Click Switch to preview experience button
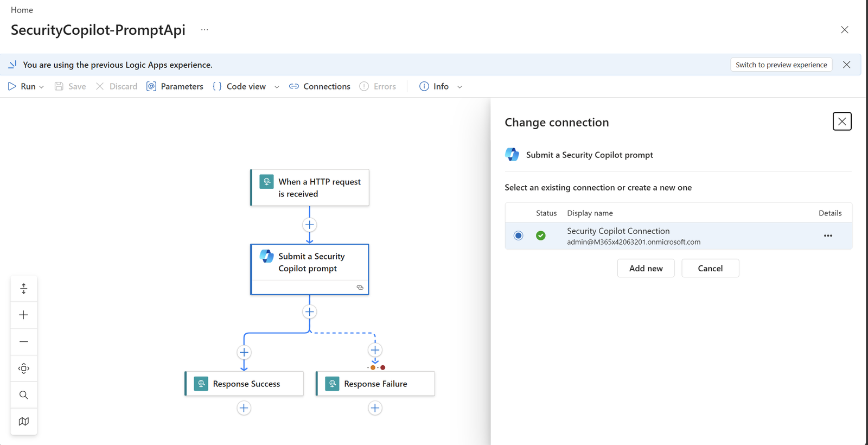This screenshot has width=868, height=445. (x=781, y=65)
